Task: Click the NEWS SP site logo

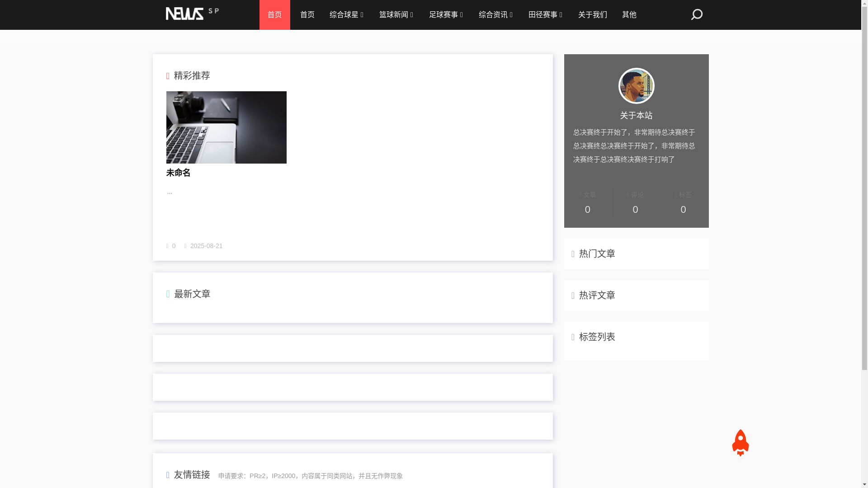Action: click(x=192, y=14)
